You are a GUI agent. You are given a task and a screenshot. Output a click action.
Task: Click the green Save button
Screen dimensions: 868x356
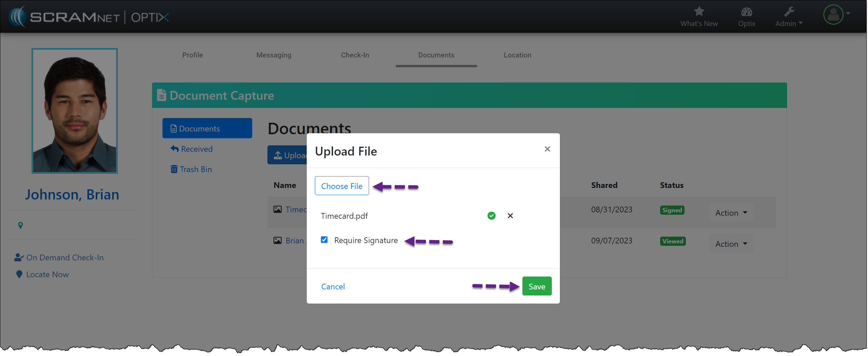coord(537,286)
